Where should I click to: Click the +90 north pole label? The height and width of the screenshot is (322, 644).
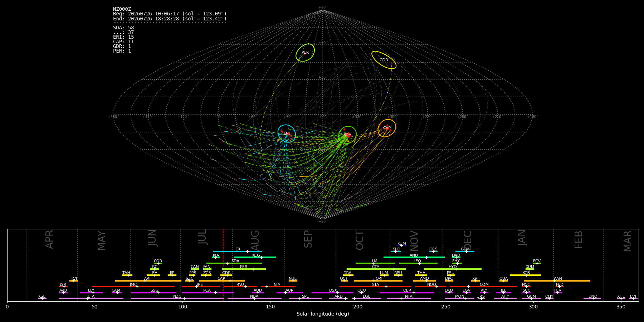point(322,8)
